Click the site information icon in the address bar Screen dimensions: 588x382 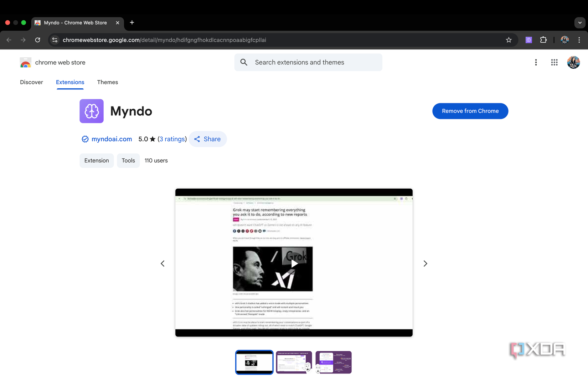pyautogui.click(x=55, y=40)
